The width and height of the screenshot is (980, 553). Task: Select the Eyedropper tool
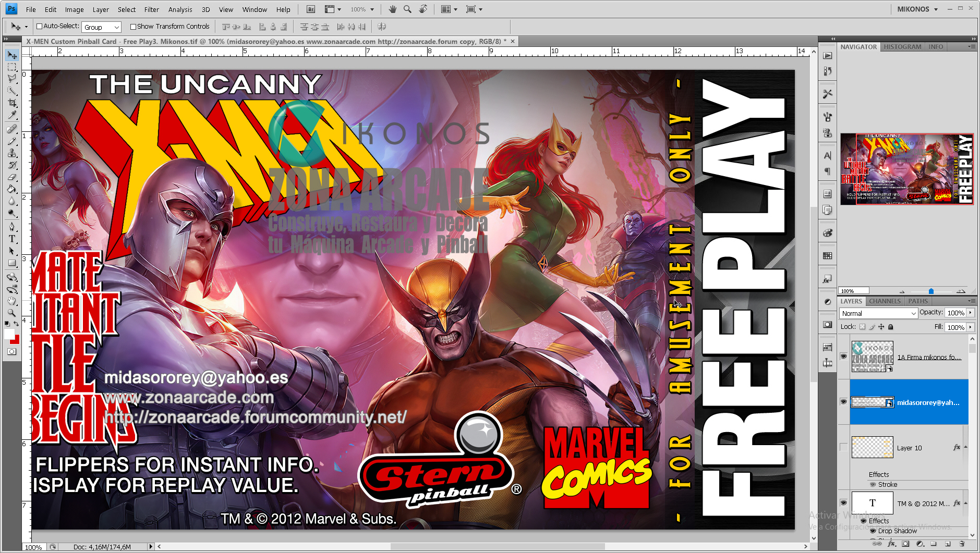point(12,115)
